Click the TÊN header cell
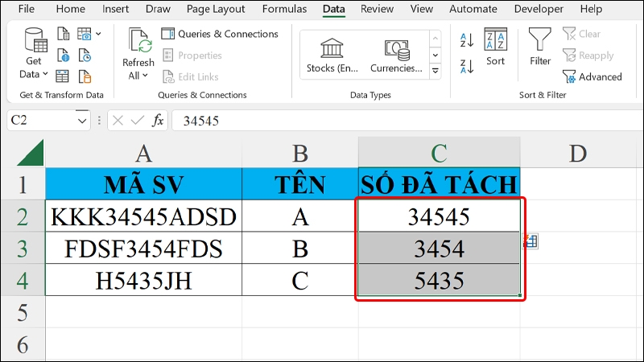 pos(300,184)
